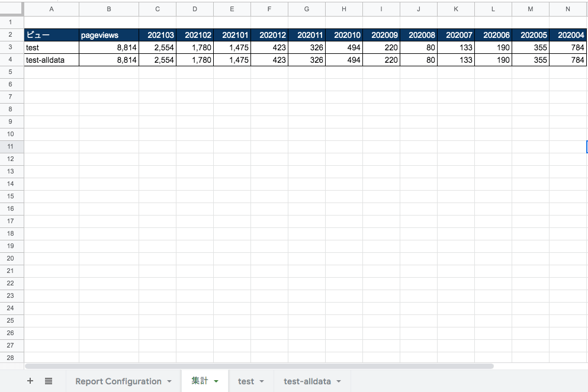Select 1,780 in the test-alldata row
The image size is (588, 392).
tap(195, 60)
